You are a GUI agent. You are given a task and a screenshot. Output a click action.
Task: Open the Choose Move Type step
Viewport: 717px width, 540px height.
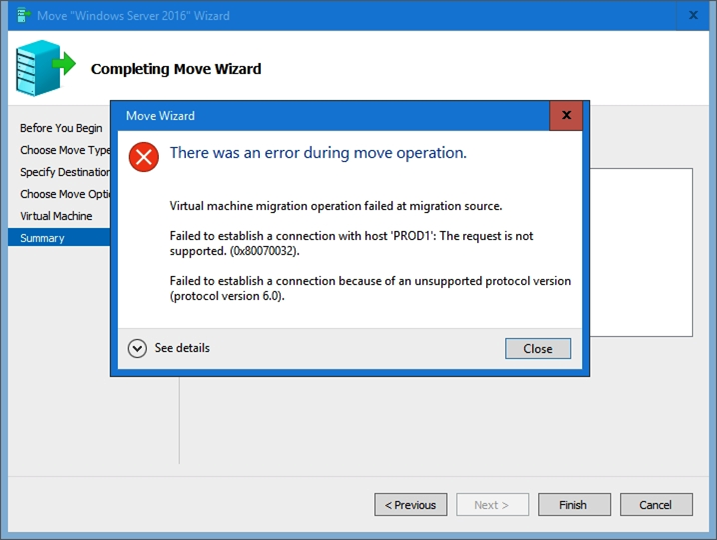65,150
